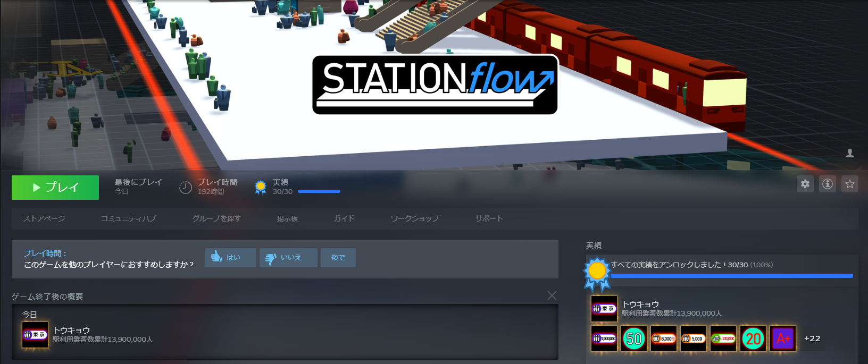Screen dimensions: 868x364
Task: Click the red 20 achievement icon
Action: click(x=753, y=338)
